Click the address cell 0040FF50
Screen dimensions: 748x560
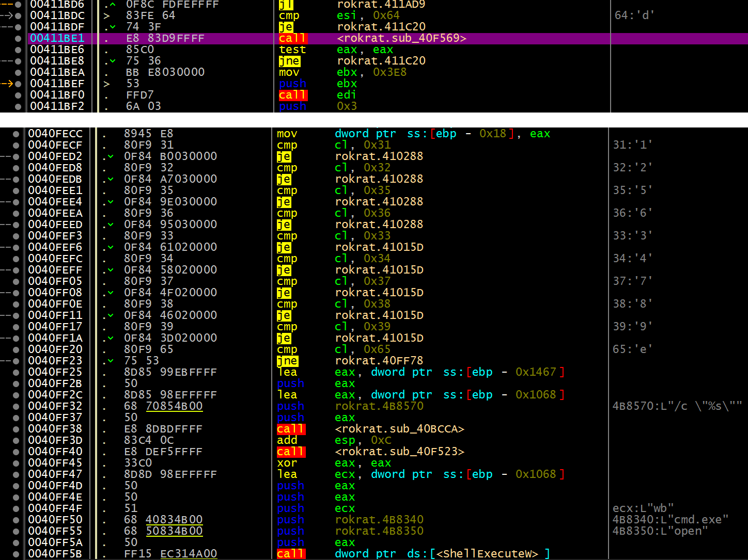pyautogui.click(x=55, y=520)
